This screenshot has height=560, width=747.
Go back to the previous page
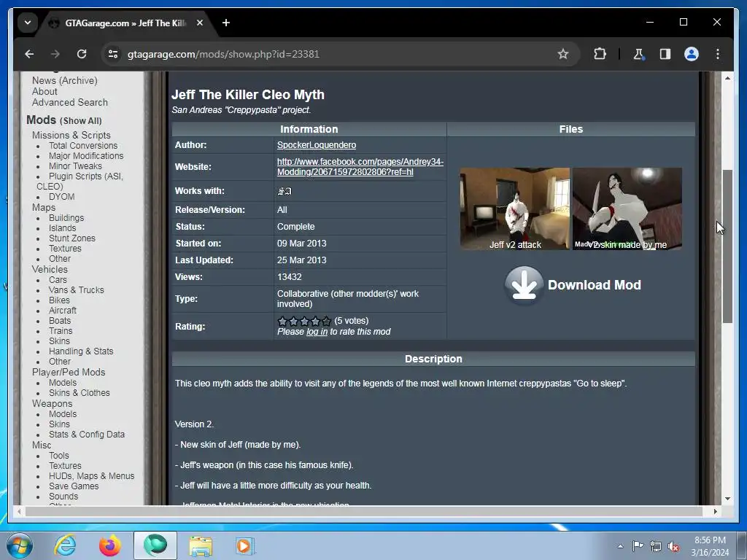tap(29, 54)
